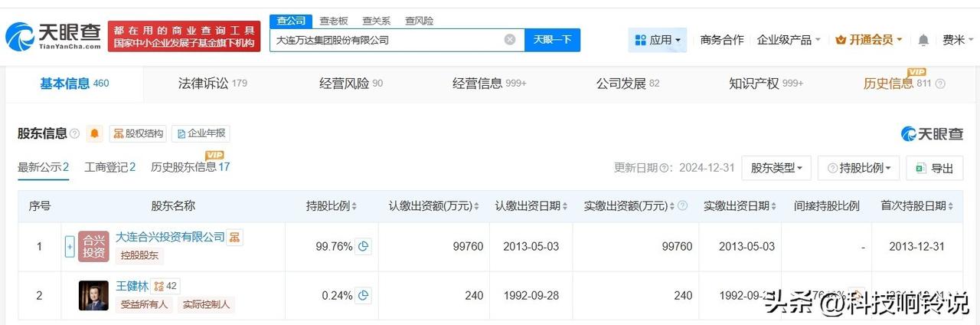Switch to the 知识产权 tab

point(766,84)
